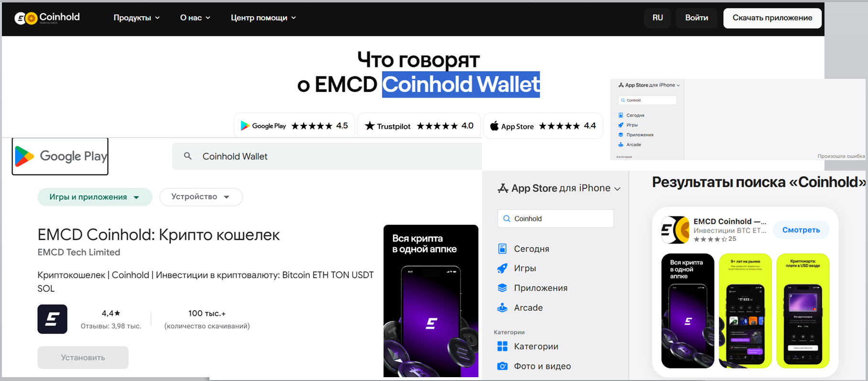Open the App Store "Вся крипта в одной аппке" screenshot

click(x=688, y=311)
